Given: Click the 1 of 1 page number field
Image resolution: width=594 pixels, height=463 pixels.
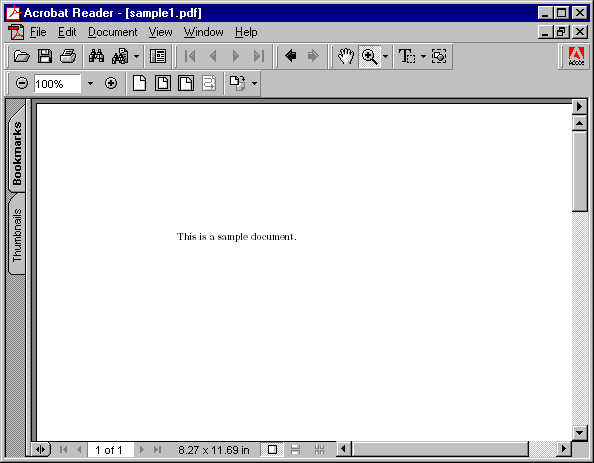Looking at the screenshot, I should pyautogui.click(x=110, y=450).
